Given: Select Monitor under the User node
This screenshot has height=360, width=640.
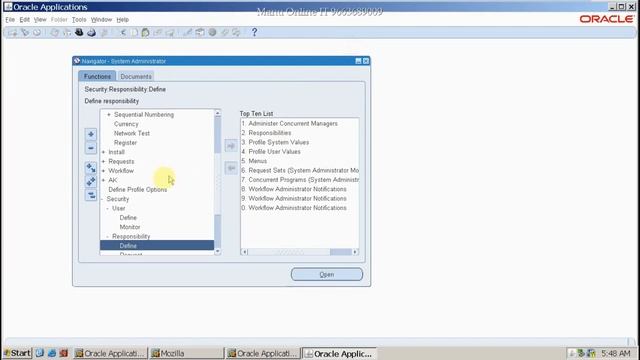Looking at the screenshot, I should tap(130, 227).
